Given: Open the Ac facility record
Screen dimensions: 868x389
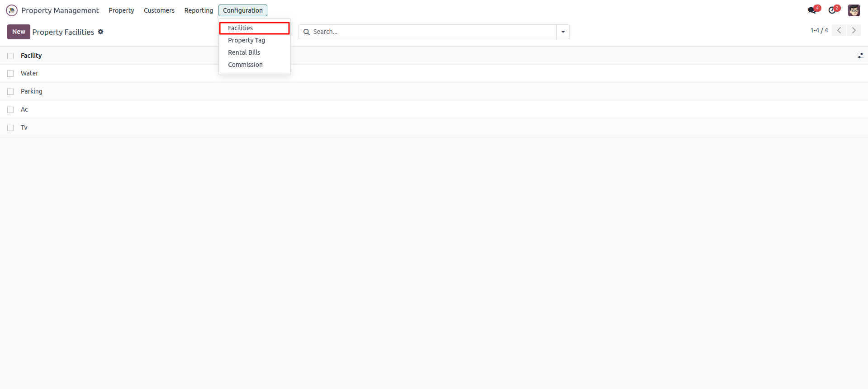Looking at the screenshot, I should pyautogui.click(x=24, y=109).
